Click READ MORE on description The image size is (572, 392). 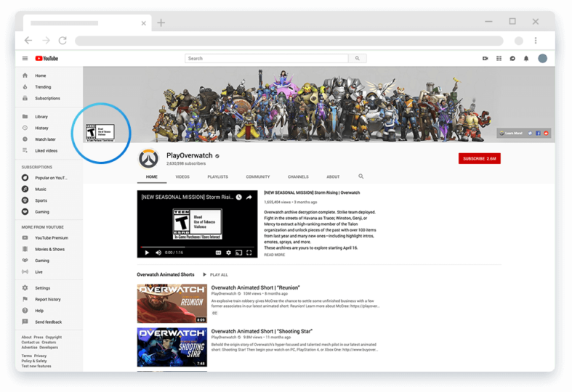tap(274, 255)
